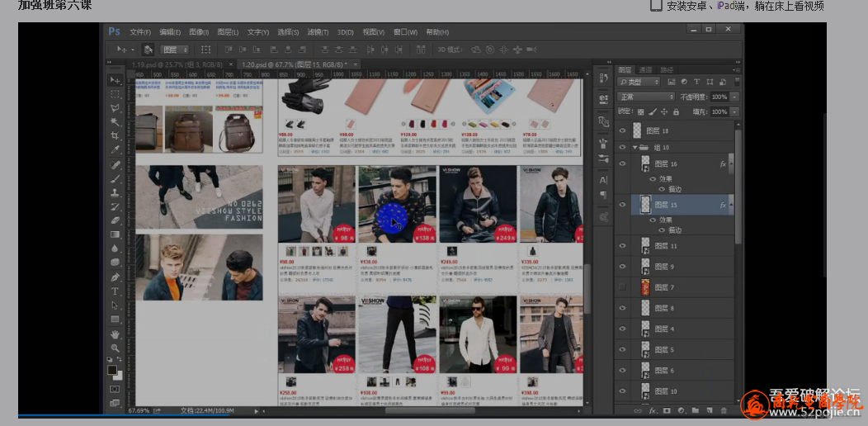This screenshot has height=426, width=868.
Task: Click the lock-all padlock icon in Layers panel
Action: click(x=677, y=111)
